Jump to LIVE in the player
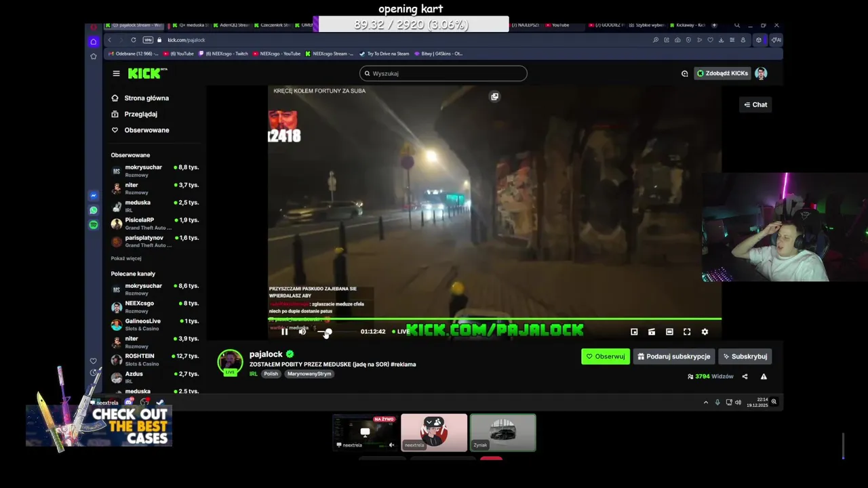This screenshot has width=868, height=488. point(401,331)
